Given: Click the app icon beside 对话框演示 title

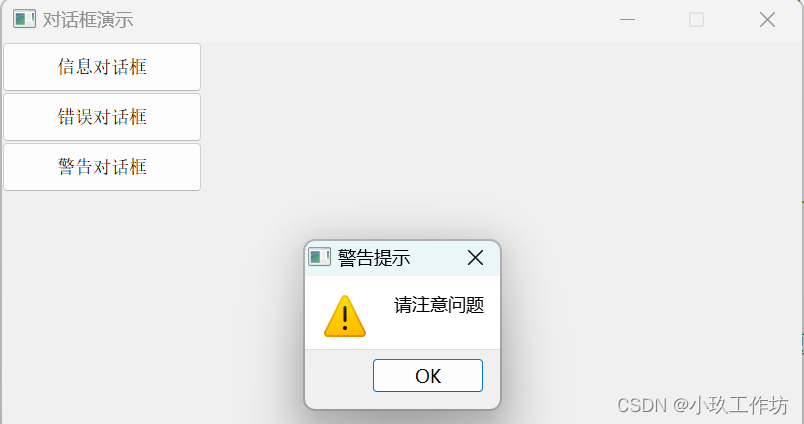Looking at the screenshot, I should coord(24,19).
